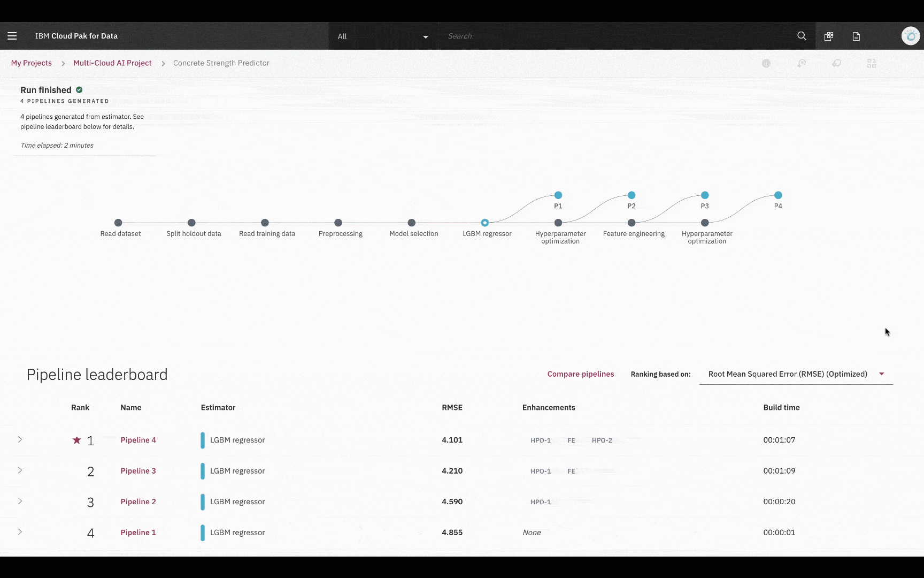Click the search magnifier icon
Screen dimensions: 924x578
pos(802,36)
